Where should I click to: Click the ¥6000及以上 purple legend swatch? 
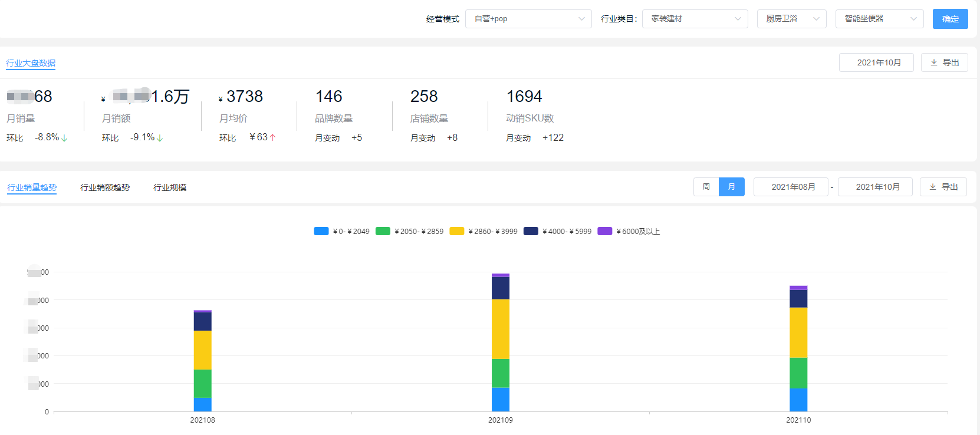(x=605, y=231)
